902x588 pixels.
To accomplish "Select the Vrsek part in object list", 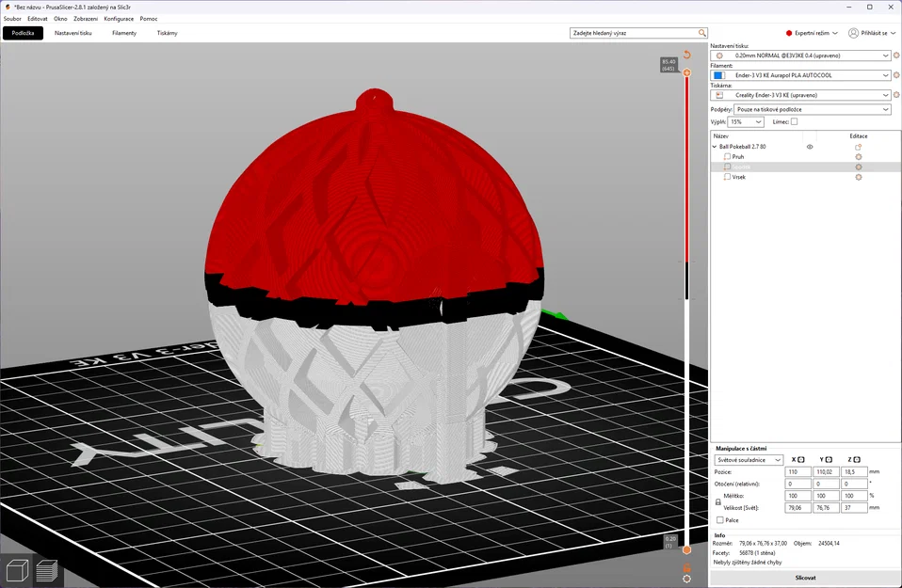I will (738, 177).
